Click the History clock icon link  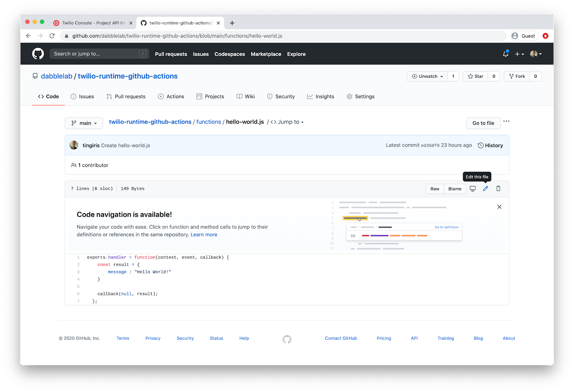click(490, 145)
